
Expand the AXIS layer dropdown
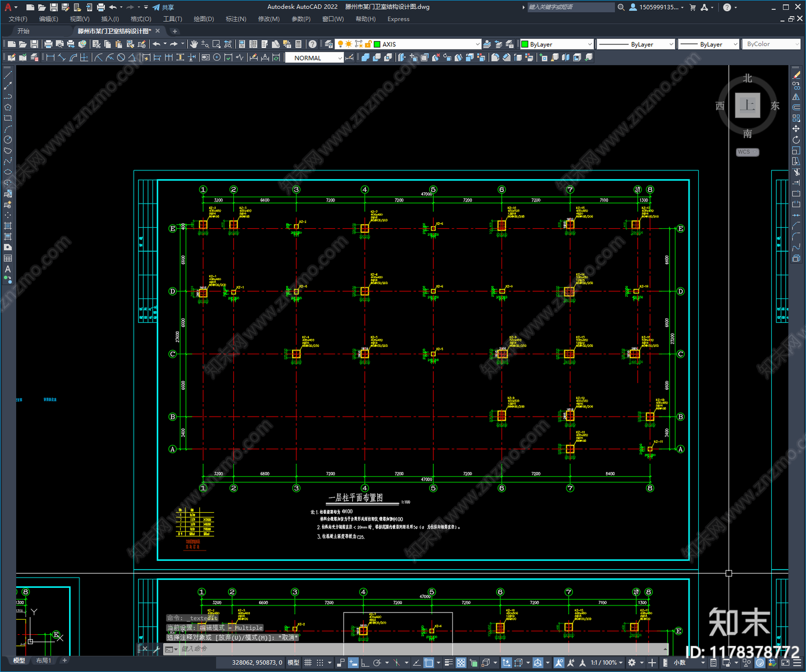pos(478,44)
